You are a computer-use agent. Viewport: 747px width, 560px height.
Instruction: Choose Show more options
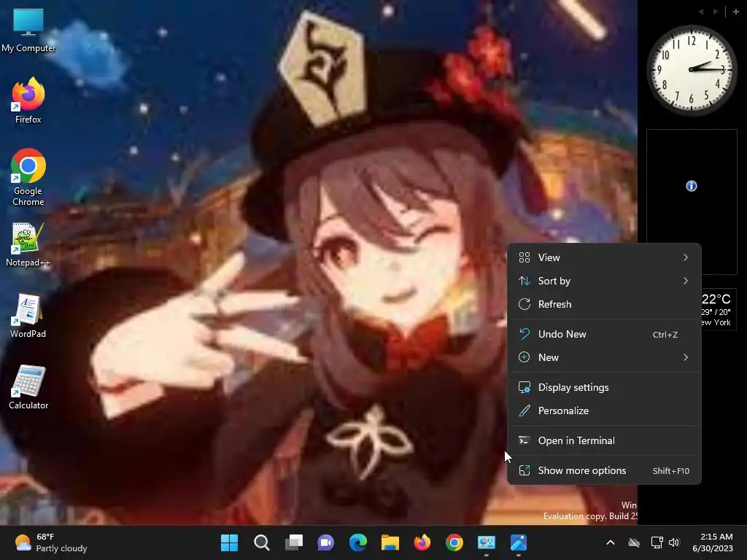pos(604,471)
